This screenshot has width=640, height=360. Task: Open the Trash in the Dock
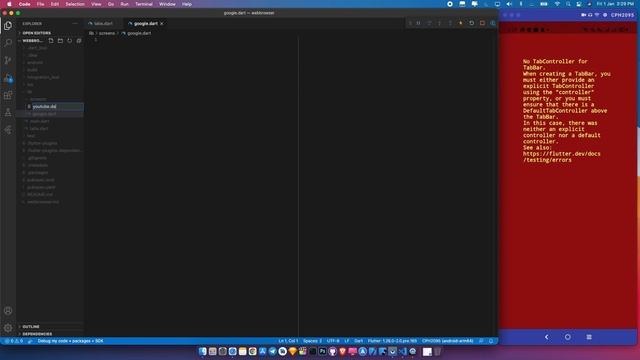[437, 351]
